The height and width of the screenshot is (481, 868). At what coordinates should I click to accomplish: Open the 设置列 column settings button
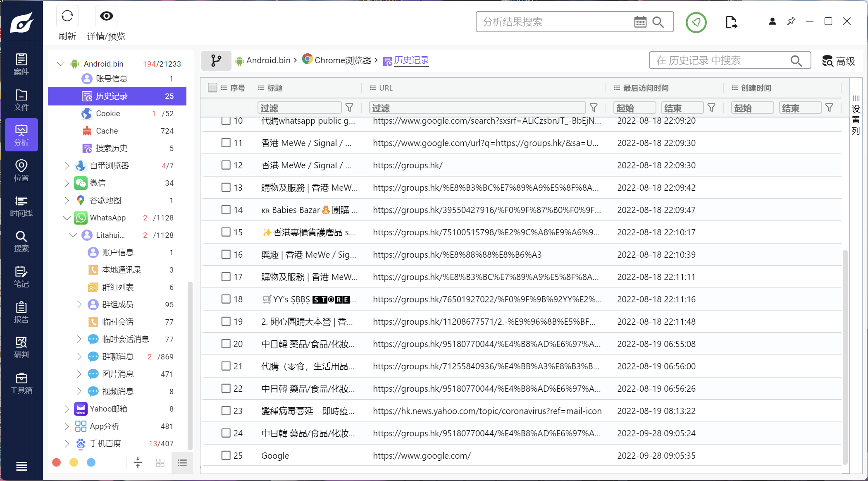click(856, 115)
